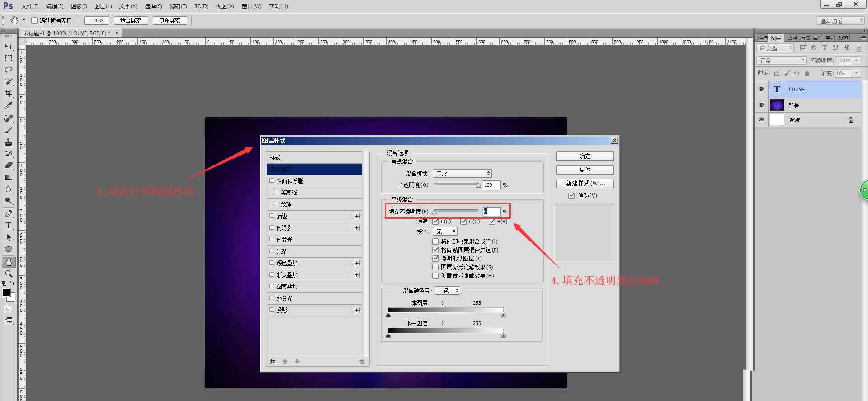
Task: Select the History Brush tool
Action: pos(9,154)
